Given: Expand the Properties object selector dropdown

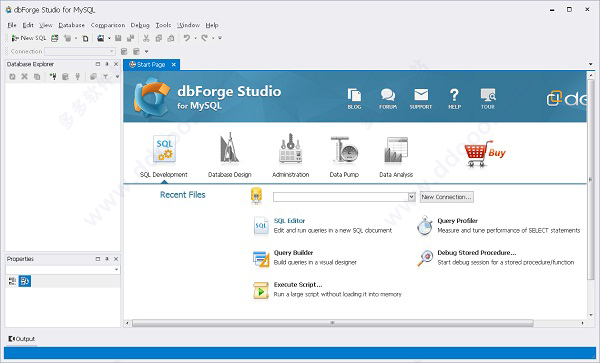Looking at the screenshot, I should pos(116,270).
